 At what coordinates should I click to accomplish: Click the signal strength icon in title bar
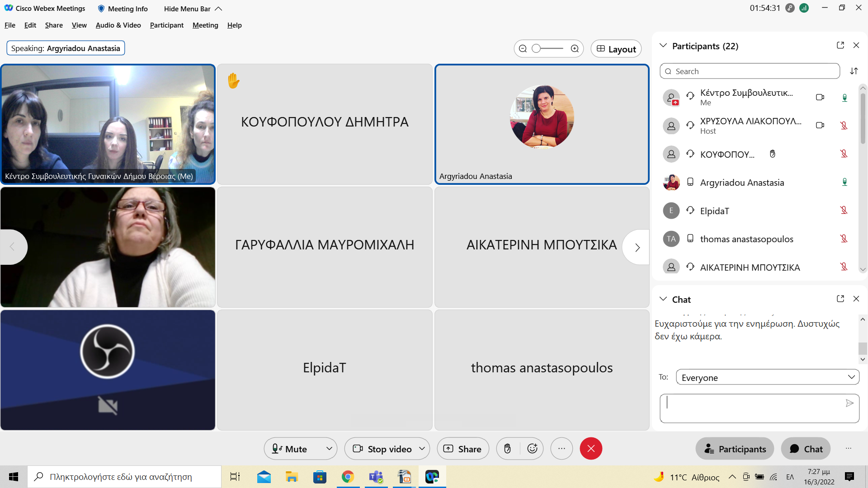pyautogui.click(x=804, y=8)
